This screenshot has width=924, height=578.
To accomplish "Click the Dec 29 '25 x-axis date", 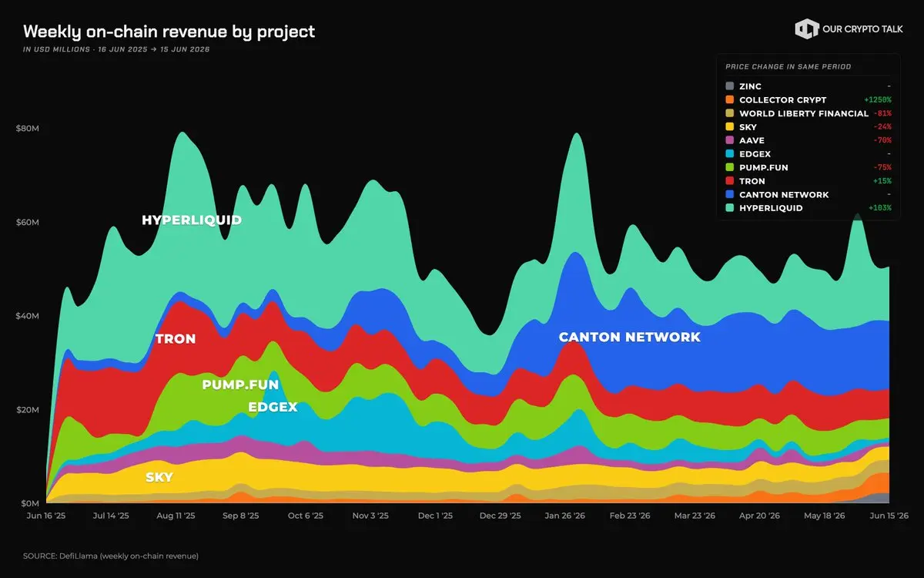I will pos(500,516).
